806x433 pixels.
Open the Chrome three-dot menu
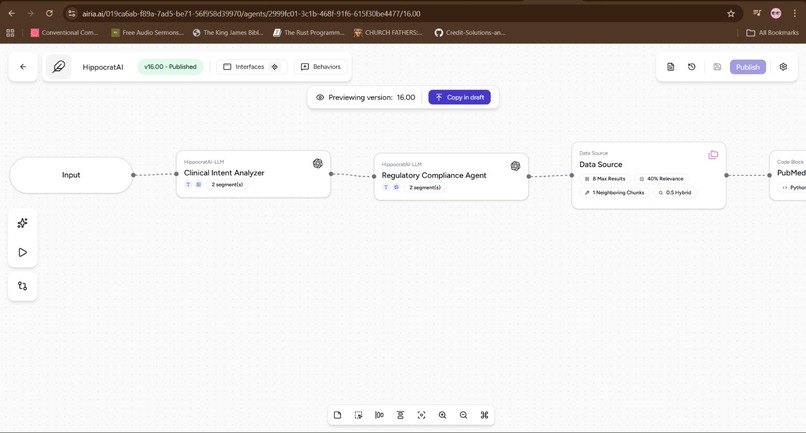pos(795,13)
